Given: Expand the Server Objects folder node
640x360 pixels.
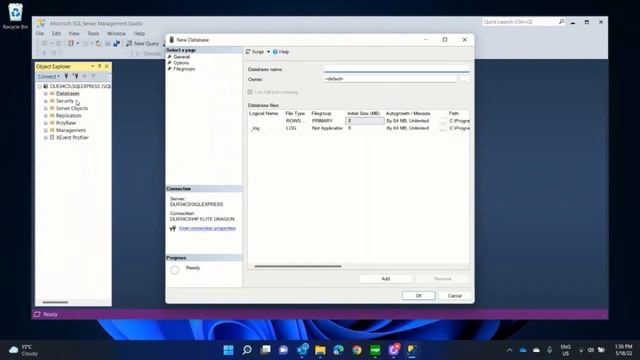Looking at the screenshot, I should tap(46, 108).
